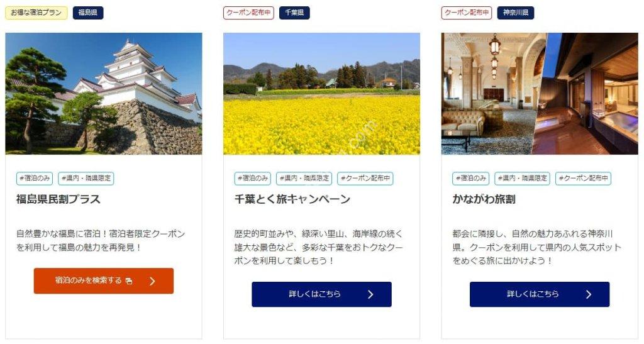This screenshot has height=344, width=644.
Task: Click the 福島県民割プラス title
Action: [x=58, y=199]
